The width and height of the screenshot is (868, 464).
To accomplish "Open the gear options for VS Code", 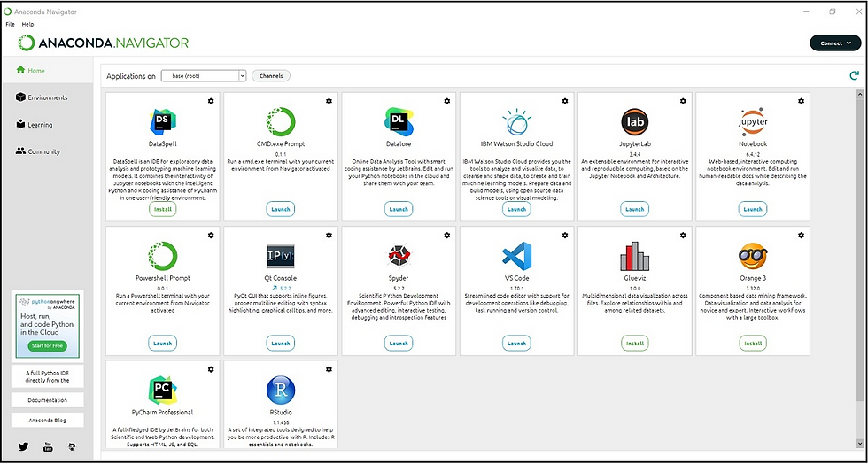I will point(565,236).
